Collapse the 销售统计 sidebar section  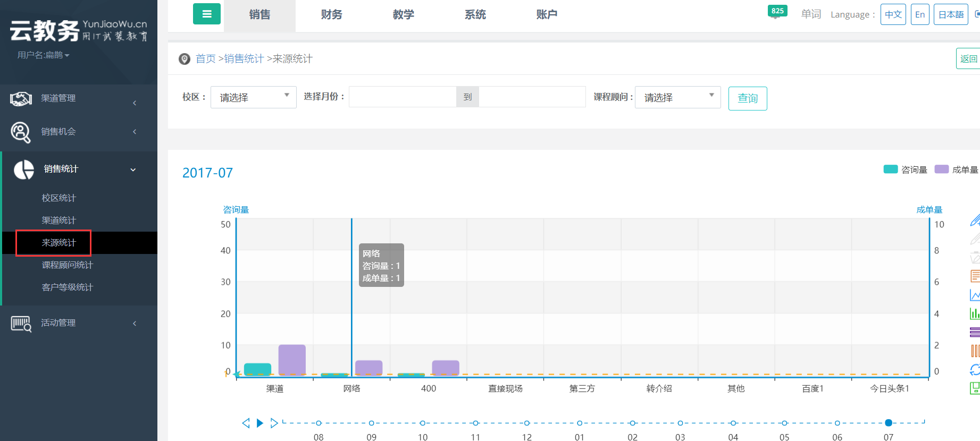pos(79,169)
